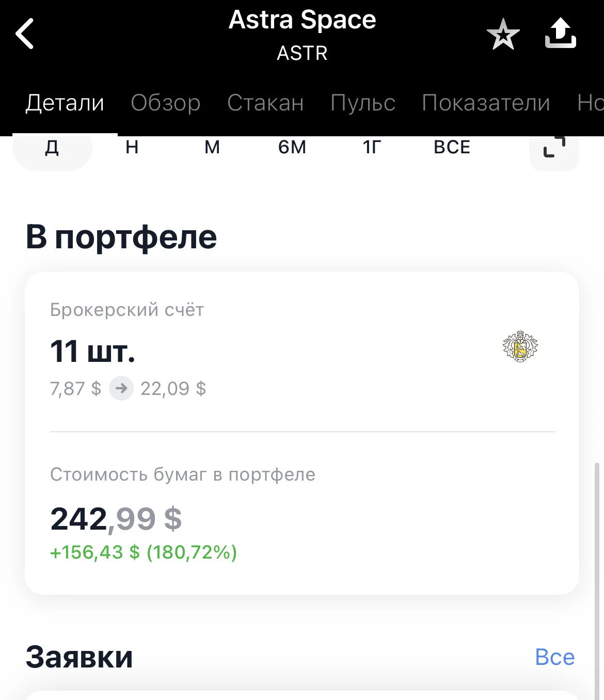Switch to the Показатели tab
604x700 pixels.
(x=486, y=103)
